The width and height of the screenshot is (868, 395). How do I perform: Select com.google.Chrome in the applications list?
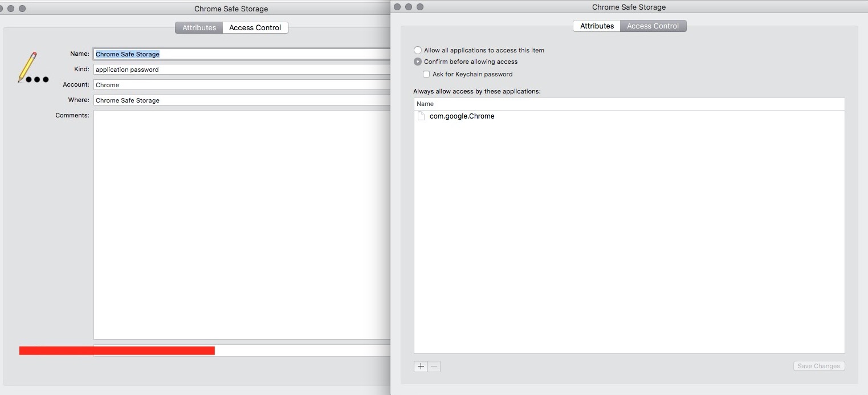click(629, 116)
